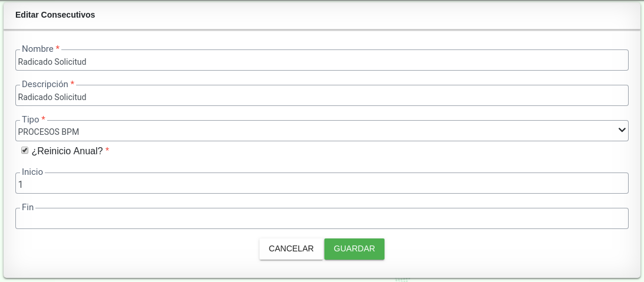644x282 pixels.
Task: Click the Inicio field label
Action: 32,172
